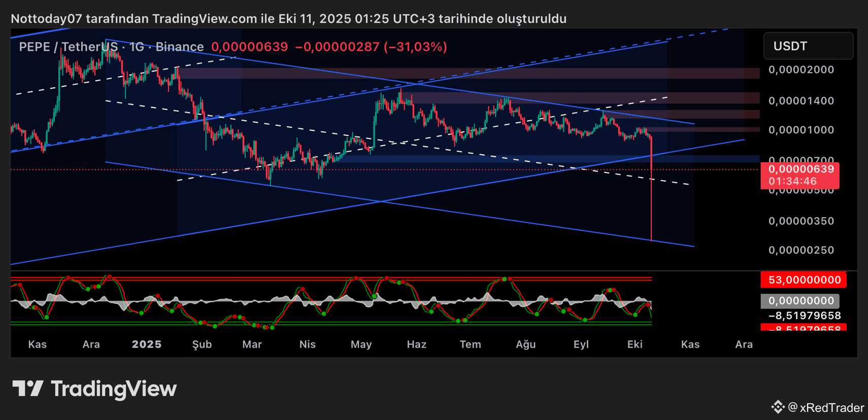Click the TradingView wordmark text
Viewport: 868px width, 420px height.
pos(114,389)
